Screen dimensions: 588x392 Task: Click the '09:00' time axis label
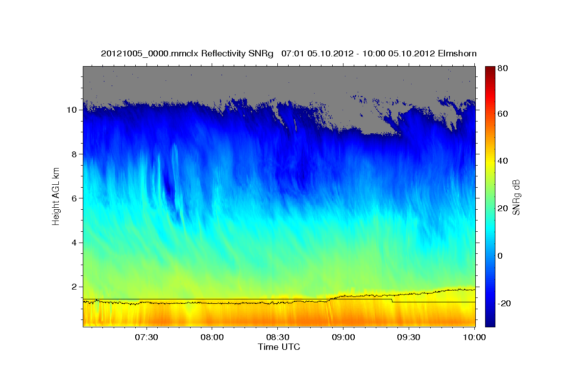[x=343, y=337]
